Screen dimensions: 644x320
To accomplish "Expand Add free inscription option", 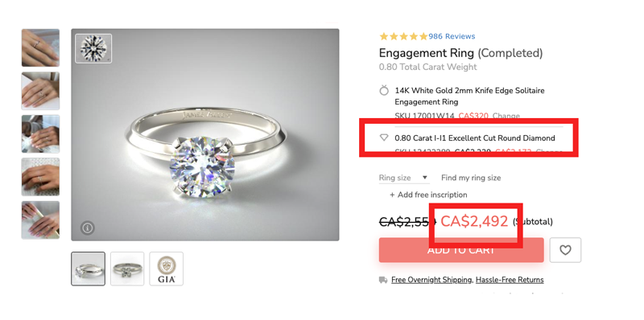I will coord(428,195).
